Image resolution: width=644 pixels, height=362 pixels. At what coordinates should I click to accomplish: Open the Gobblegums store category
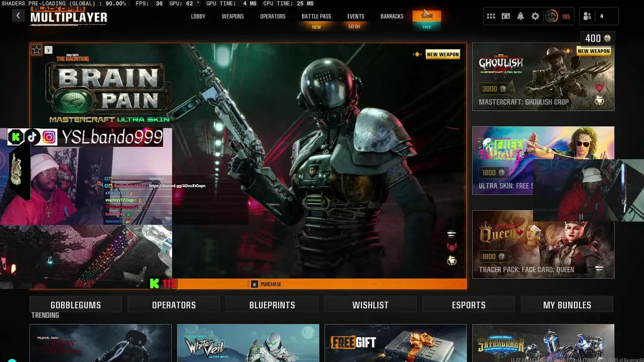75,305
